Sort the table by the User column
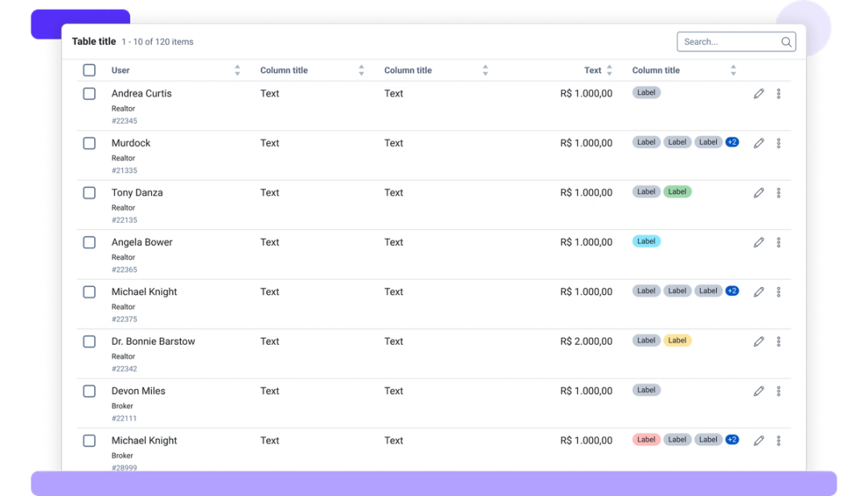This screenshot has width=868, height=496. coord(237,70)
